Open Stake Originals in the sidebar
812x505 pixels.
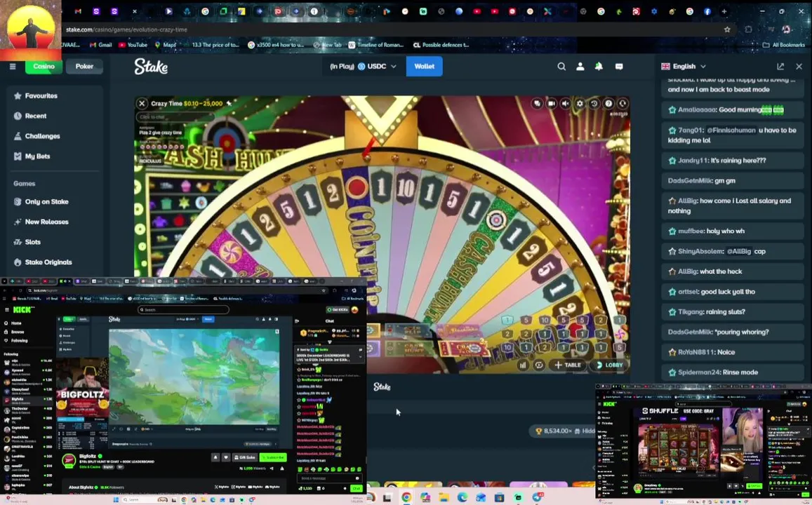(x=43, y=262)
